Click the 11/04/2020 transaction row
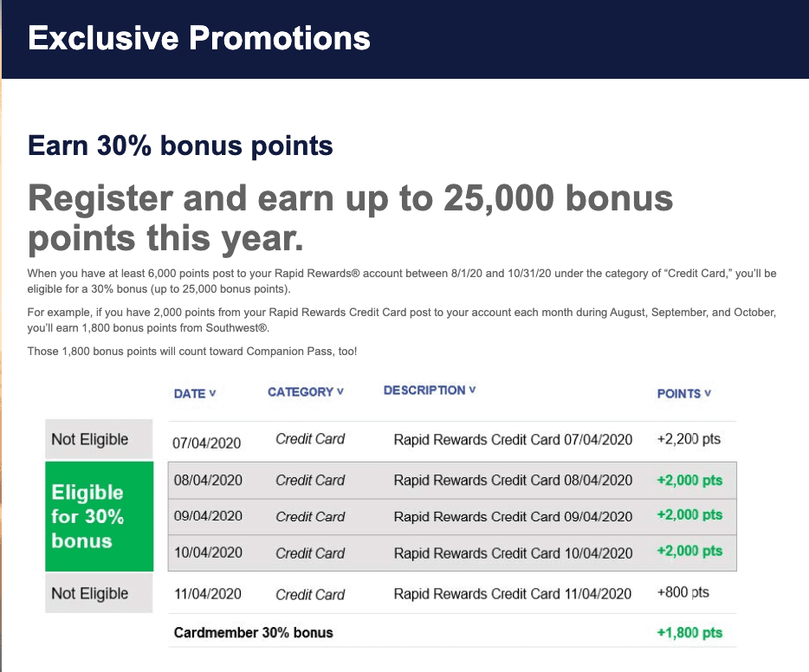Screen dimensions: 809x672 pos(452,593)
